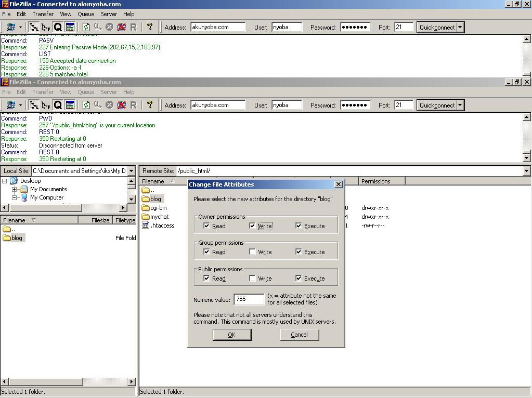Click Cancel in Change File Attributes dialog
532x398 pixels.
click(x=299, y=335)
